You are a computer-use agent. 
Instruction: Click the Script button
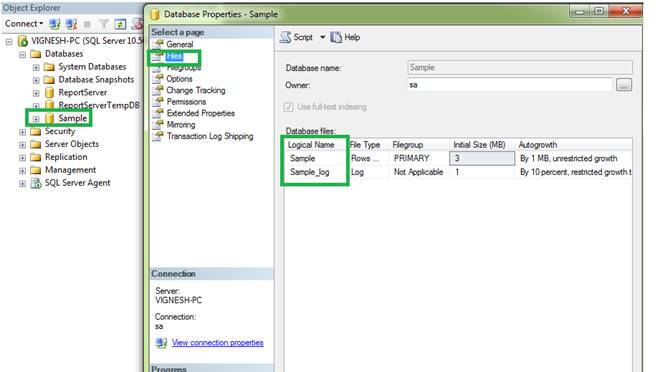coord(296,37)
